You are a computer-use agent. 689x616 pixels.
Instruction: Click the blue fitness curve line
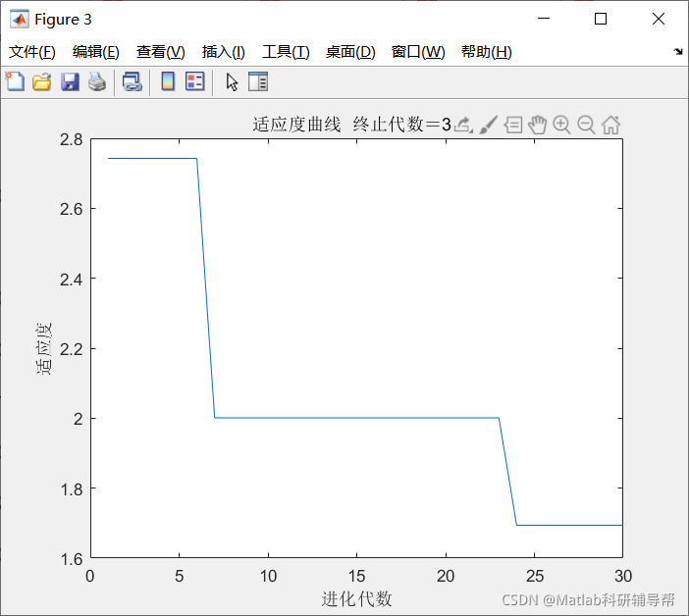point(356,418)
